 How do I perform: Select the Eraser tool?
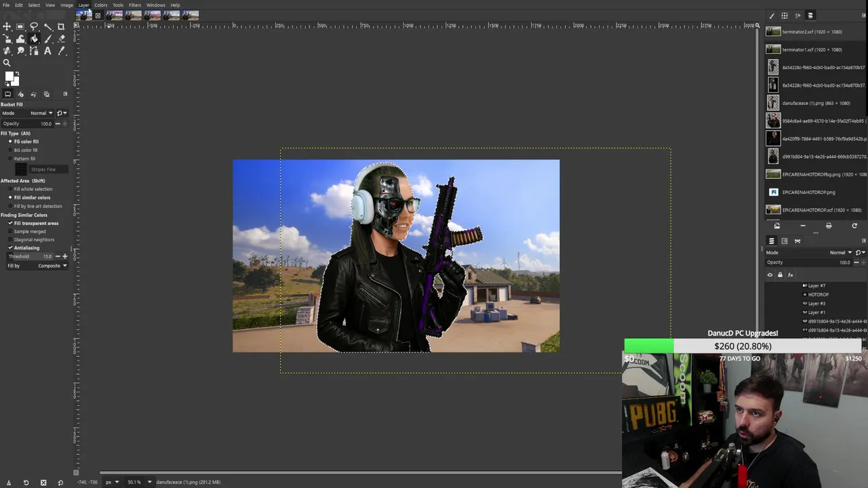point(62,39)
